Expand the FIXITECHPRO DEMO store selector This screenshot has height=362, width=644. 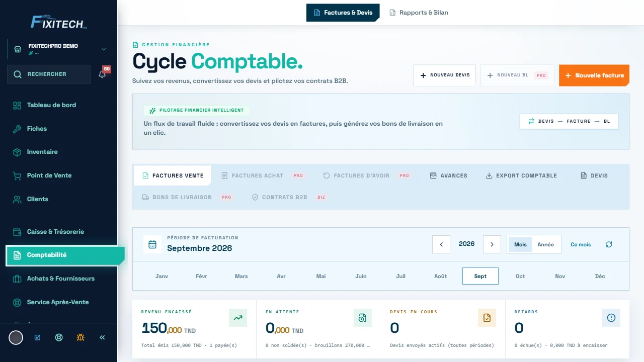[58, 49]
